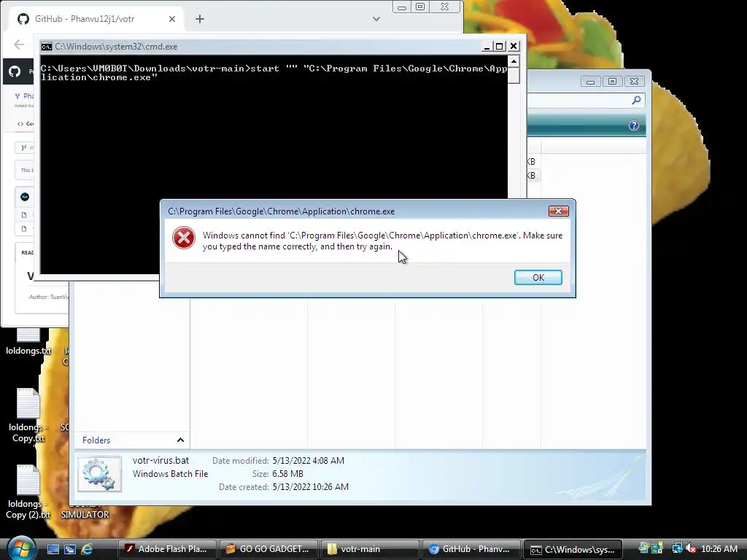Select loldongs.txt desktop file

[x=28, y=341]
